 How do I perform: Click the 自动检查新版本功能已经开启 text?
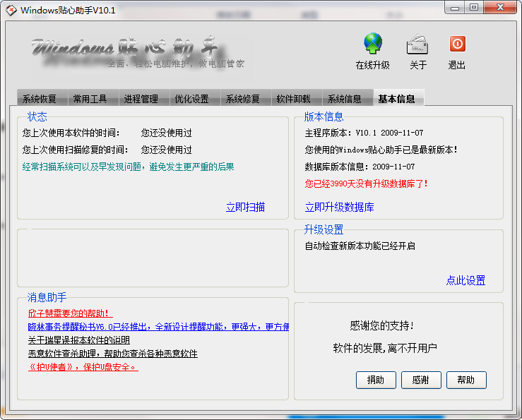click(x=360, y=246)
